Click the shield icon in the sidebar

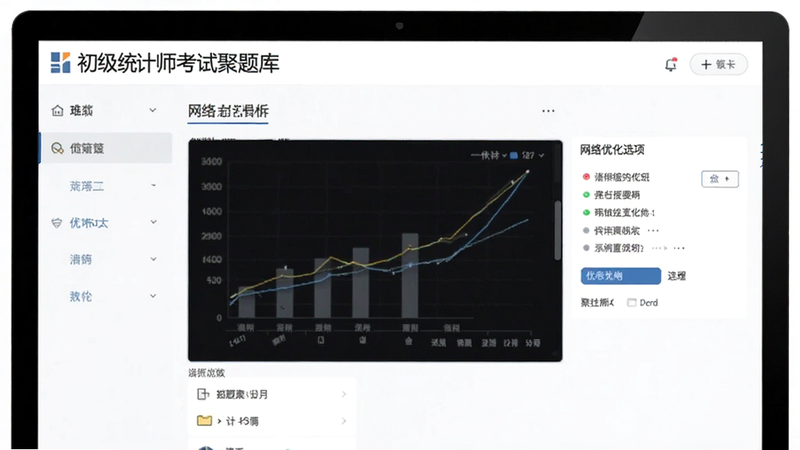pos(57,223)
